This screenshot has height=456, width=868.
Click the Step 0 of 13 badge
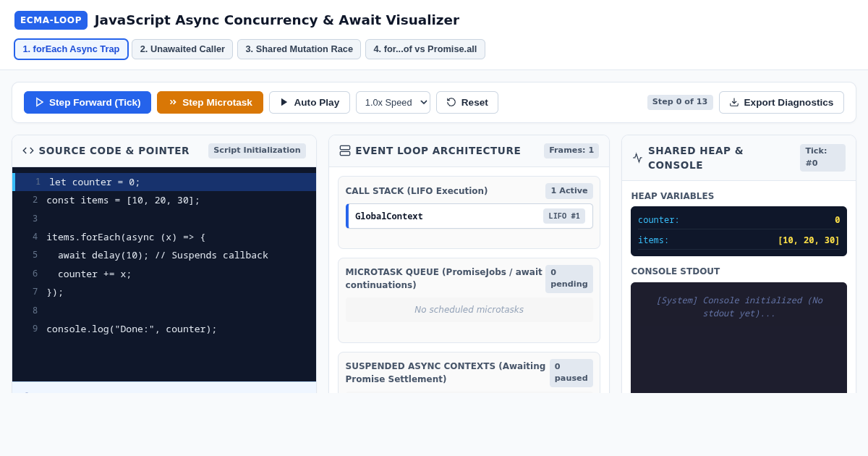click(680, 102)
